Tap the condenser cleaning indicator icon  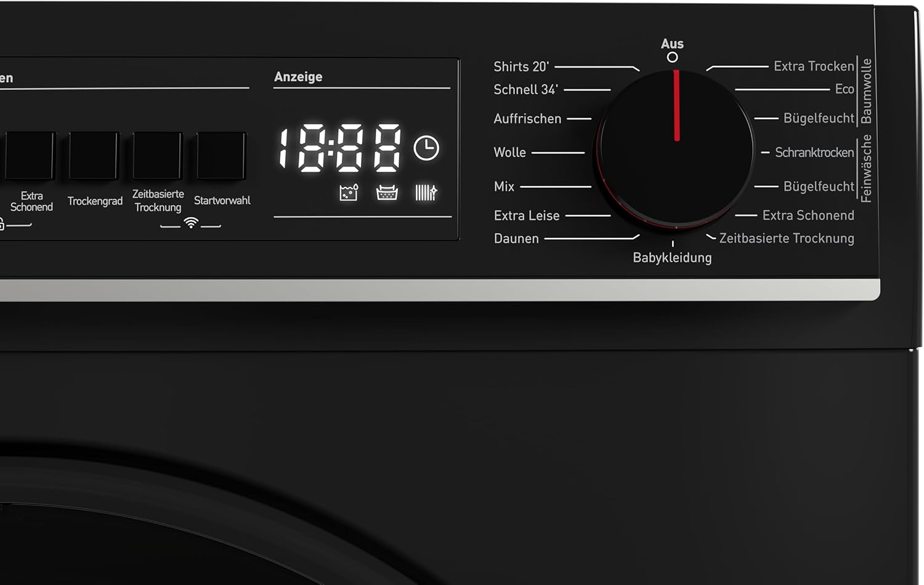(426, 193)
